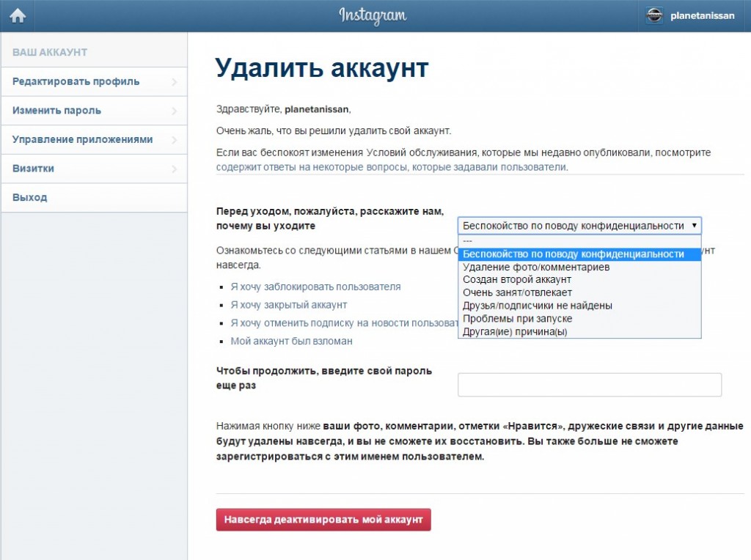Collapse the reason-for-leaving dropdown box
751x560 pixels.
579,226
